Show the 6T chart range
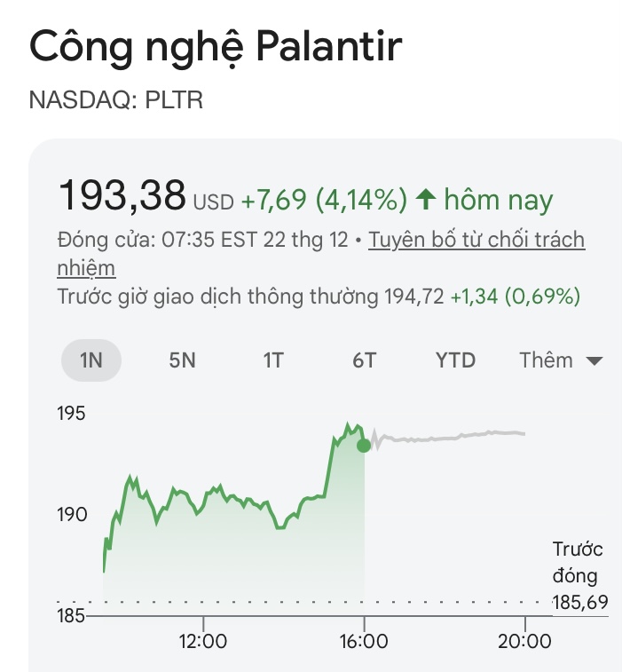This screenshot has height=672, width=622. coord(364,360)
